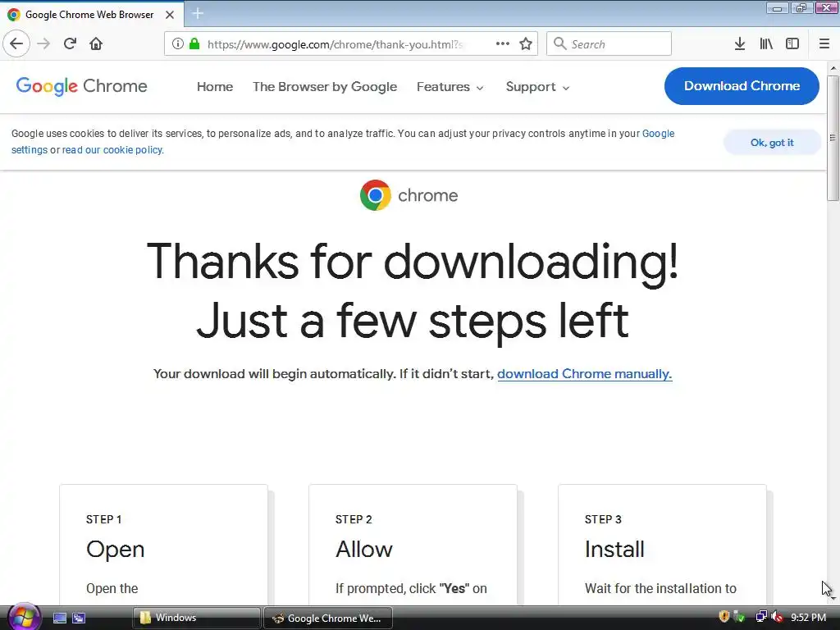Go back to the previous page

16,43
